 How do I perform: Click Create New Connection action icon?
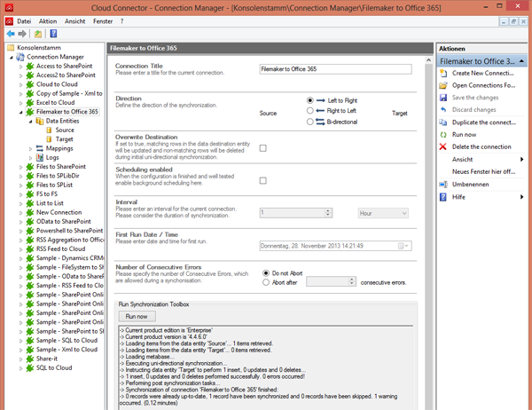tap(443, 73)
